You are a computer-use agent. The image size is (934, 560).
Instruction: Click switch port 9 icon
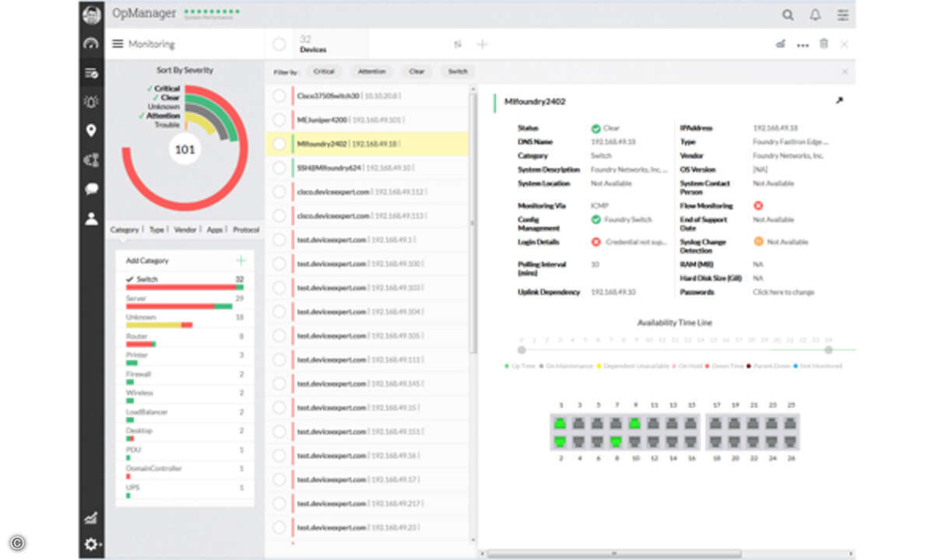pos(635,424)
